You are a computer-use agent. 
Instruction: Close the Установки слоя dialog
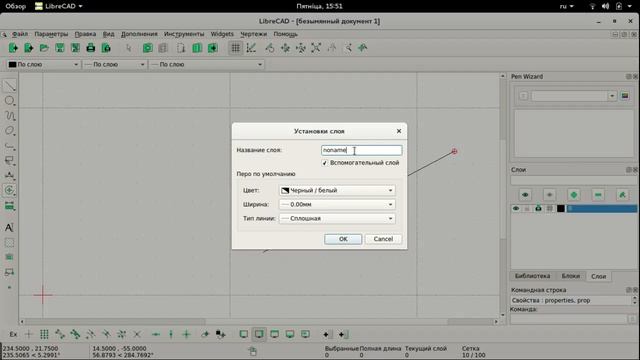399,131
